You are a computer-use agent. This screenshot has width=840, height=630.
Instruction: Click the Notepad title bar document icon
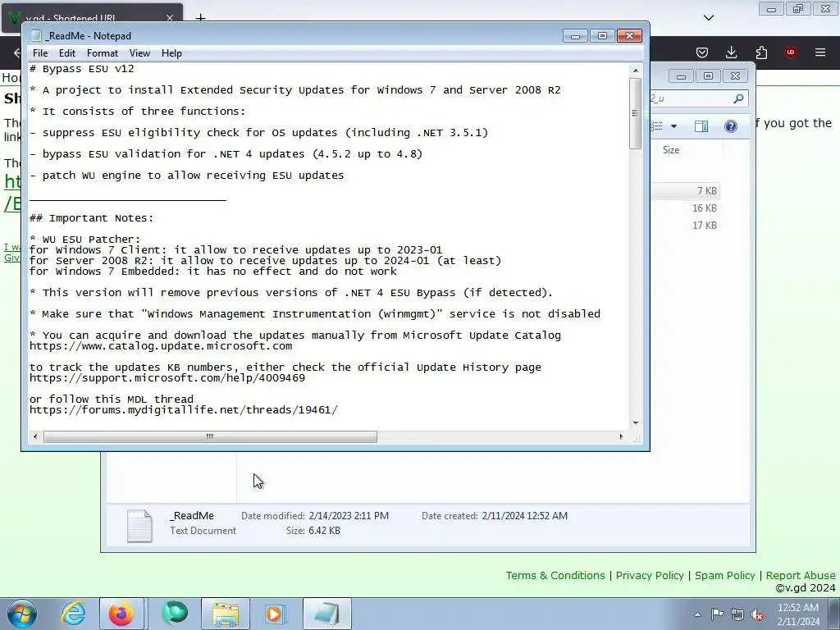coord(36,36)
